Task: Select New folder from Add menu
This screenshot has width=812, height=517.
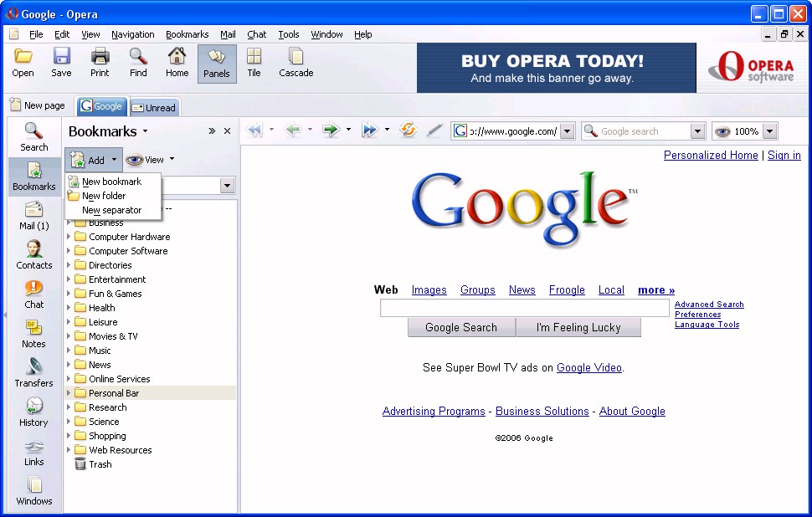Action: 104,196
